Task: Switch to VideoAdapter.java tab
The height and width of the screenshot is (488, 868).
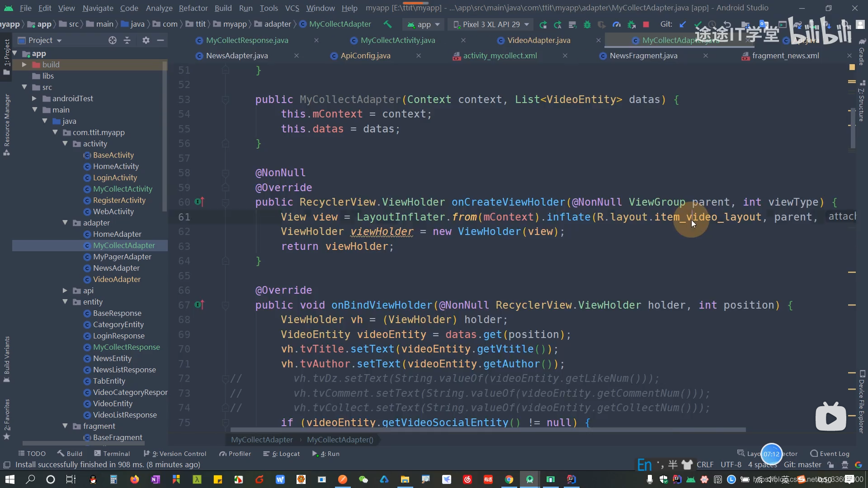Action: [x=539, y=40]
